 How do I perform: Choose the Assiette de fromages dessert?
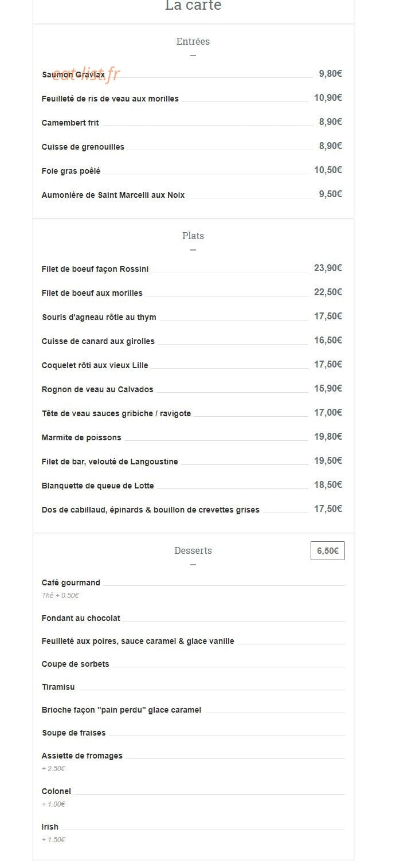[82, 756]
